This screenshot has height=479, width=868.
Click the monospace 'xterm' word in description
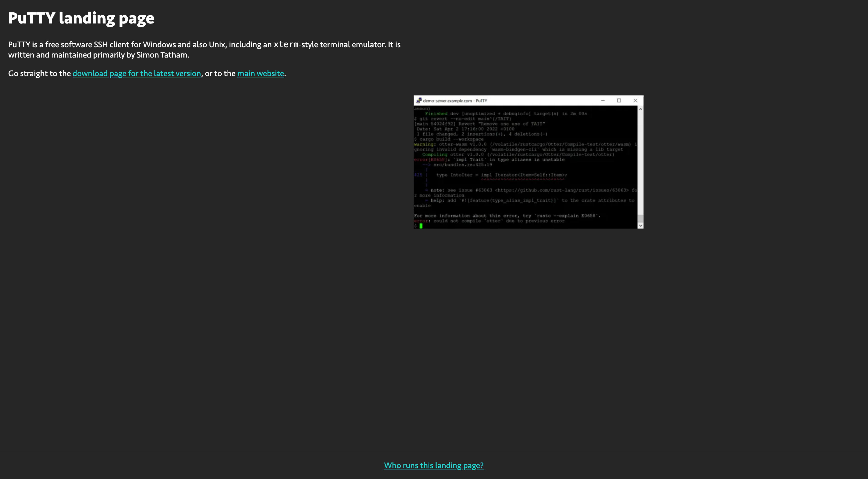[286, 44]
